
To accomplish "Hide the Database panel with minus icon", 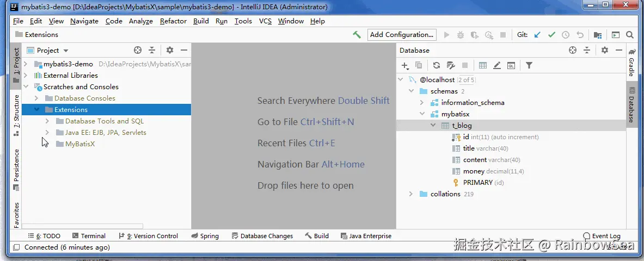I will point(619,50).
